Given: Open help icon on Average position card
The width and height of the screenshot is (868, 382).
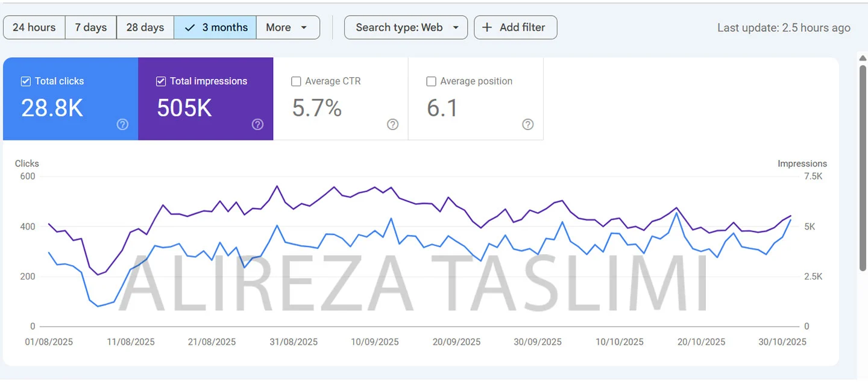Looking at the screenshot, I should point(527,125).
